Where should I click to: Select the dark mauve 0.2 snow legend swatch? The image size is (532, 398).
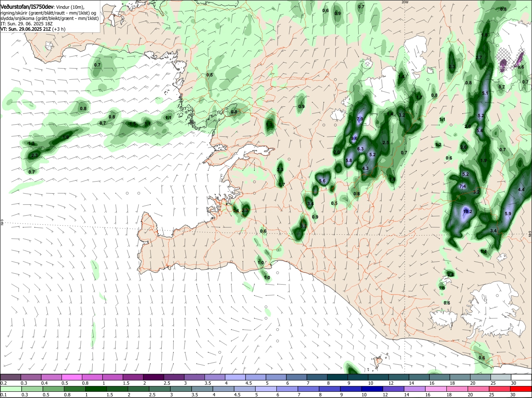10,376
